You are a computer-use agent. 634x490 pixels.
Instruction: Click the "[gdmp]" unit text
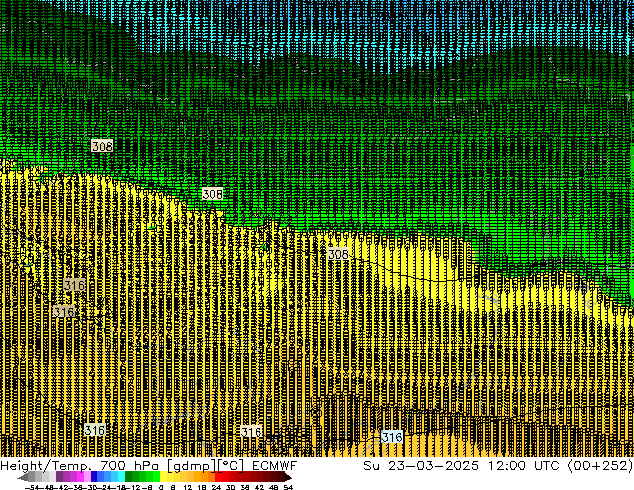coord(191,466)
